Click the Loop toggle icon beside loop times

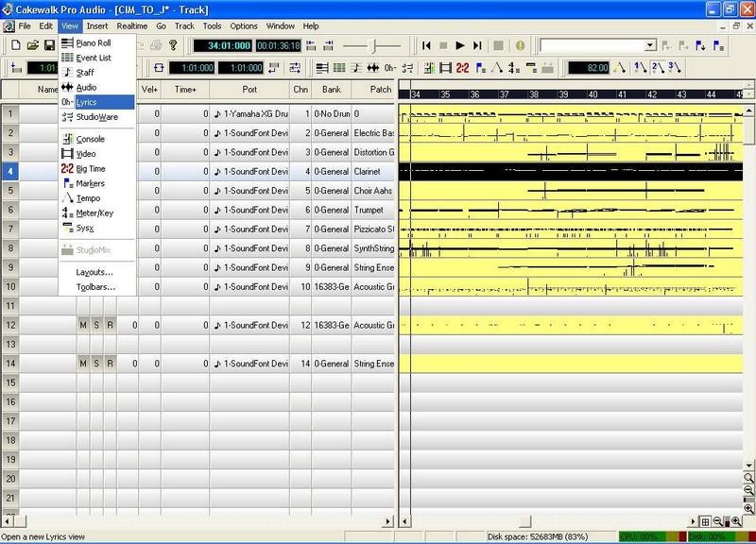(x=158, y=68)
